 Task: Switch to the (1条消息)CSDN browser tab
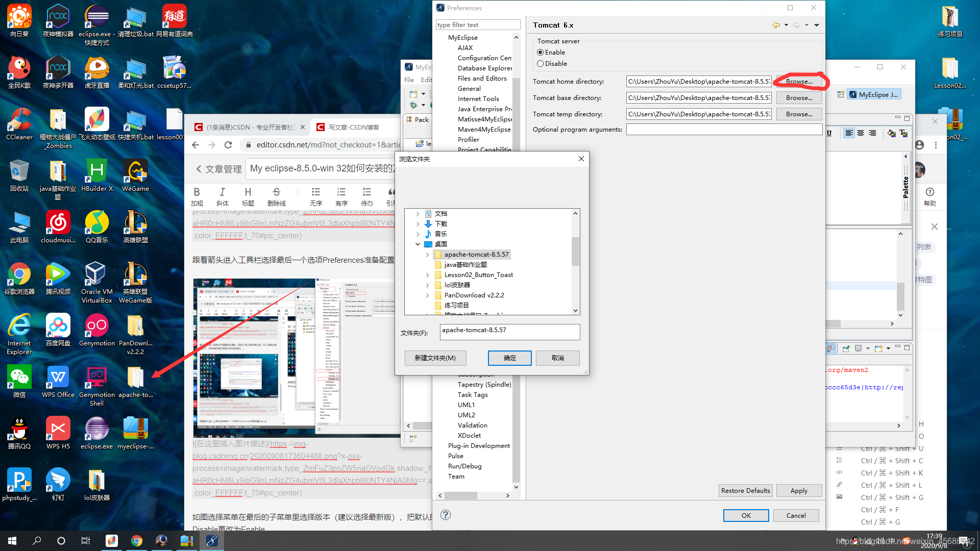point(249,127)
